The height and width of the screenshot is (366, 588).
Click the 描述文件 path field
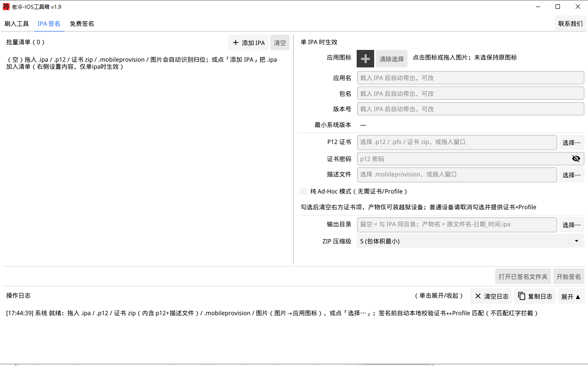point(457,174)
